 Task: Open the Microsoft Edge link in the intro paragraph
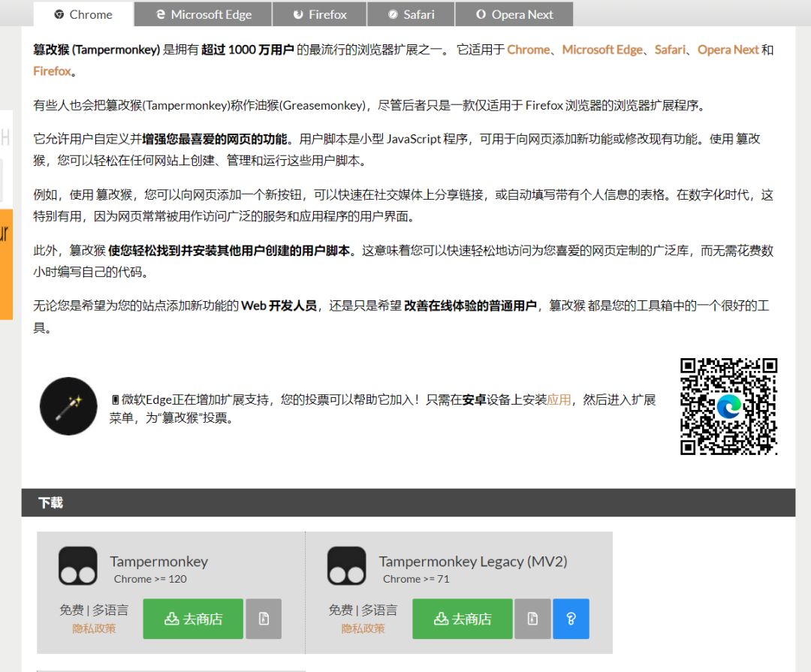pyautogui.click(x=602, y=50)
